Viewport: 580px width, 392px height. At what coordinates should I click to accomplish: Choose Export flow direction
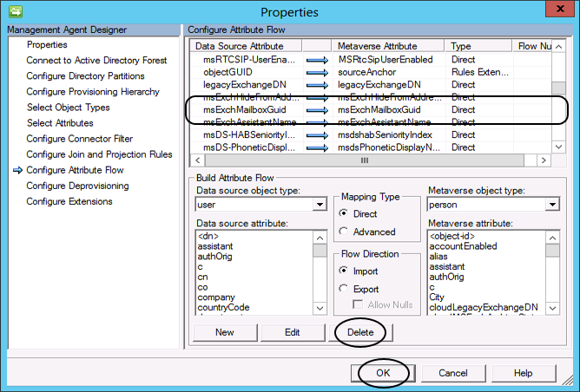point(346,289)
